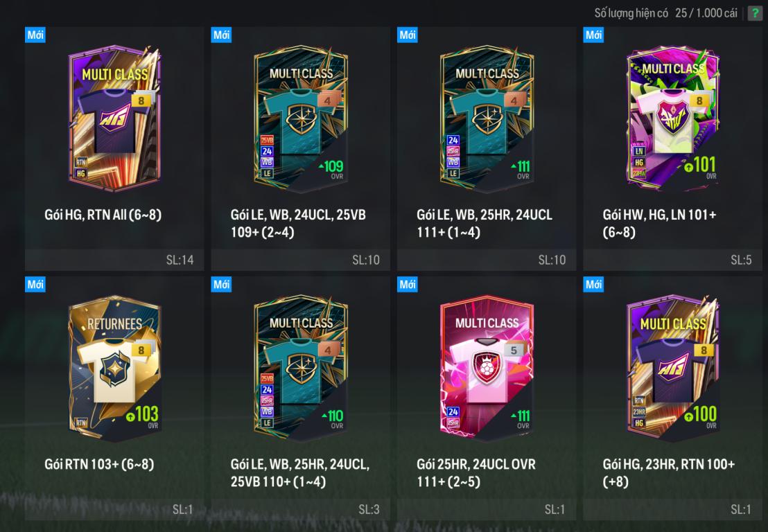
Task: Open the 110 OVR teal Multi Class card
Action: tap(301, 368)
